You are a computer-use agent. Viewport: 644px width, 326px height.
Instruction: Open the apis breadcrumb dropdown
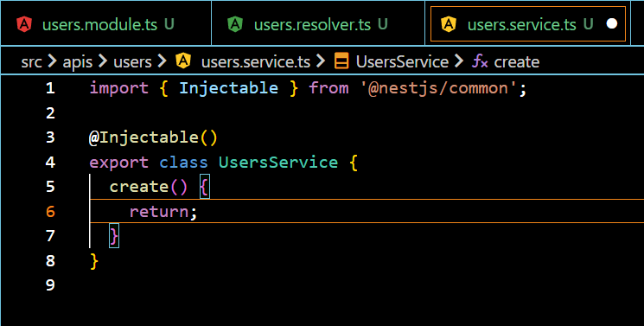(x=78, y=62)
